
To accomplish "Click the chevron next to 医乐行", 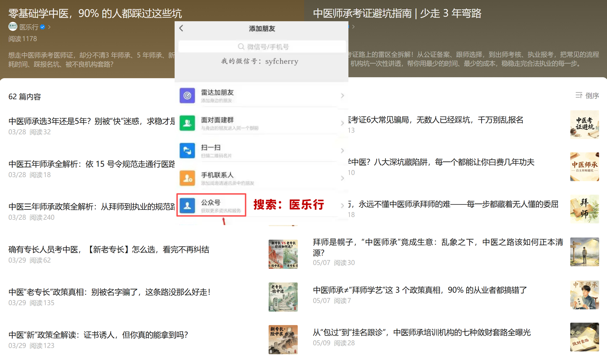I will point(49,27).
